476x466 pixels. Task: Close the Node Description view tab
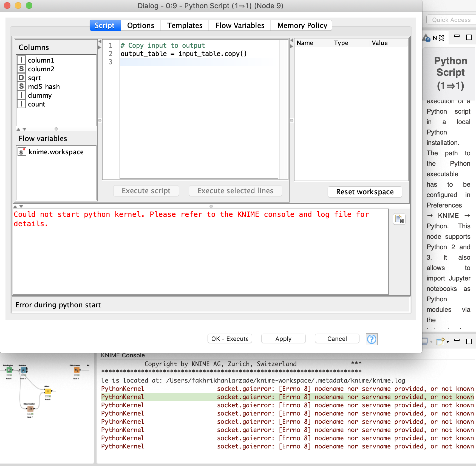tap(441, 38)
